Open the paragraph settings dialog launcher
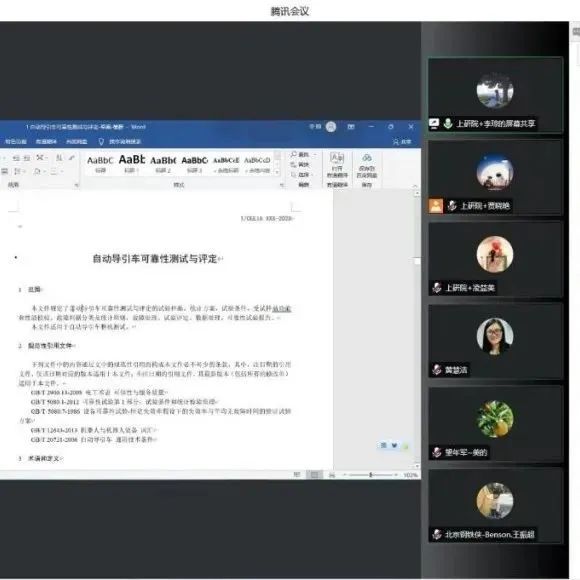The image size is (580, 580). 77,185
